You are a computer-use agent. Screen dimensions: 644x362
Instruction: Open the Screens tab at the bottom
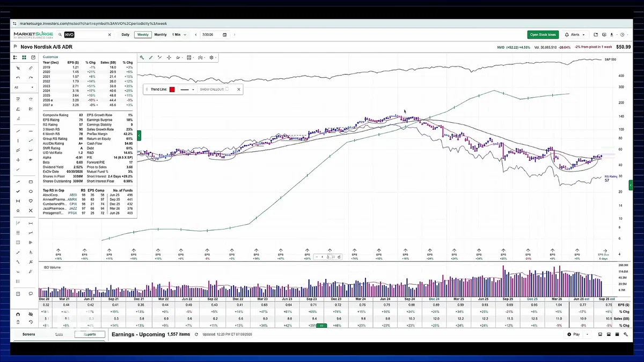tap(28, 334)
